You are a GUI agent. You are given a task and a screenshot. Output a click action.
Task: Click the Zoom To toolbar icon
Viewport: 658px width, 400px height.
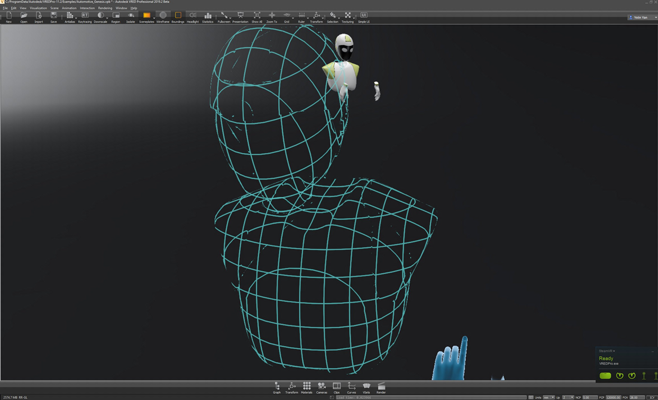(x=272, y=16)
